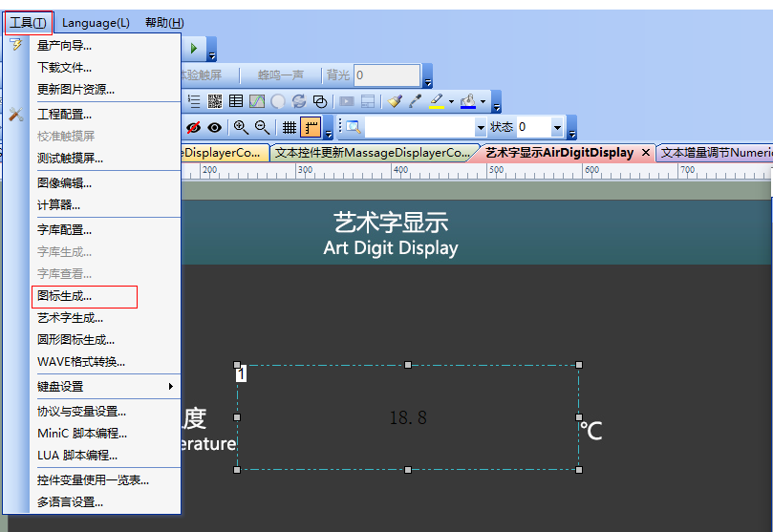Screen dimensions: 773x532
Task: Click the zoom in magnifier
Action: 241,128
